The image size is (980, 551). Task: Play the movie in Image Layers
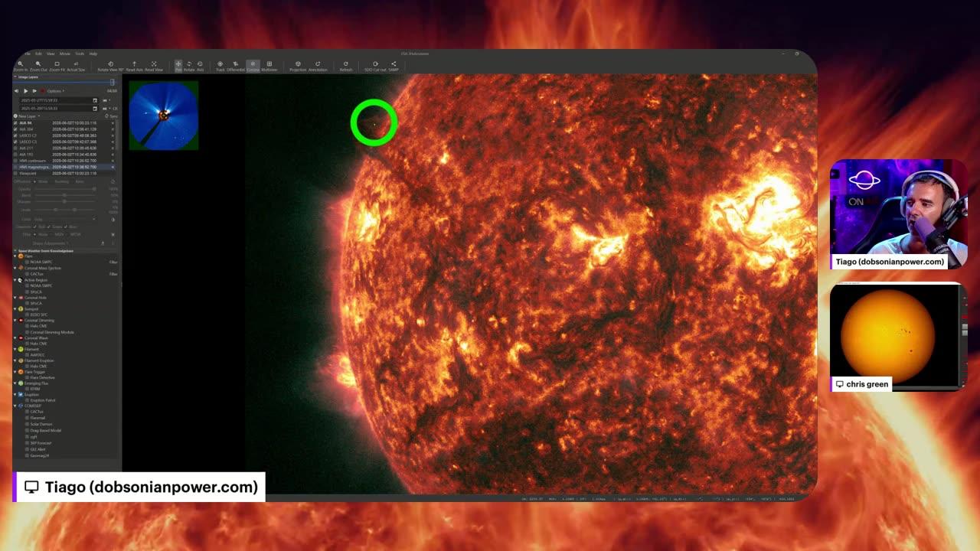(26, 91)
